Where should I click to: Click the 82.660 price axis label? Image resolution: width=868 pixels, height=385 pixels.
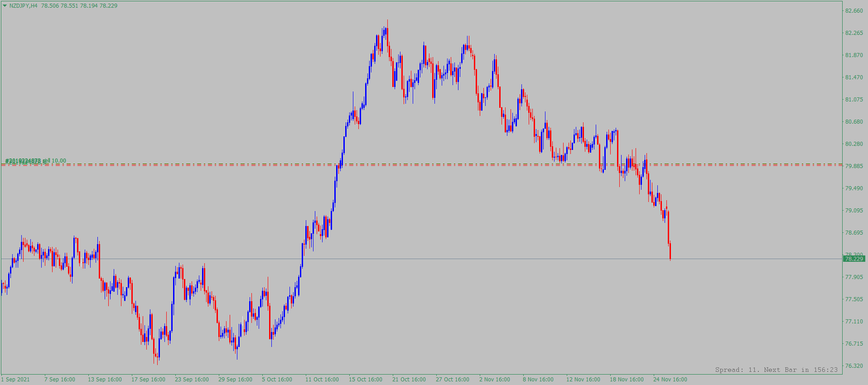tap(854, 11)
